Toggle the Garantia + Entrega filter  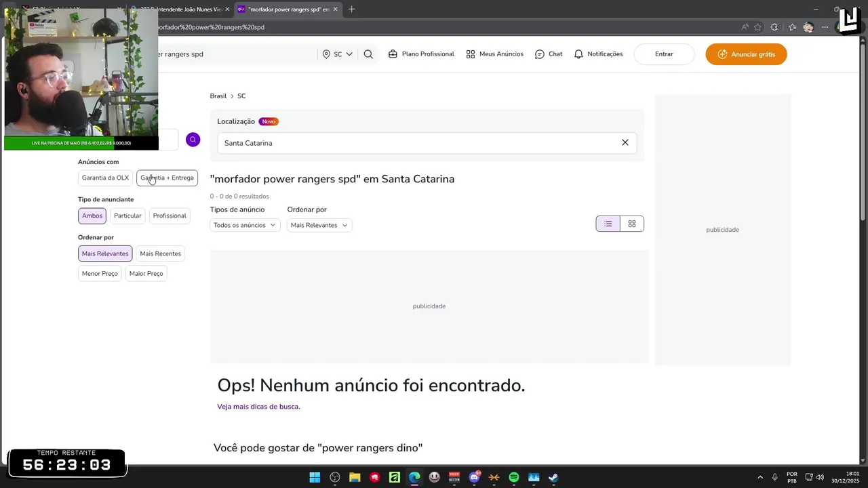(x=167, y=178)
